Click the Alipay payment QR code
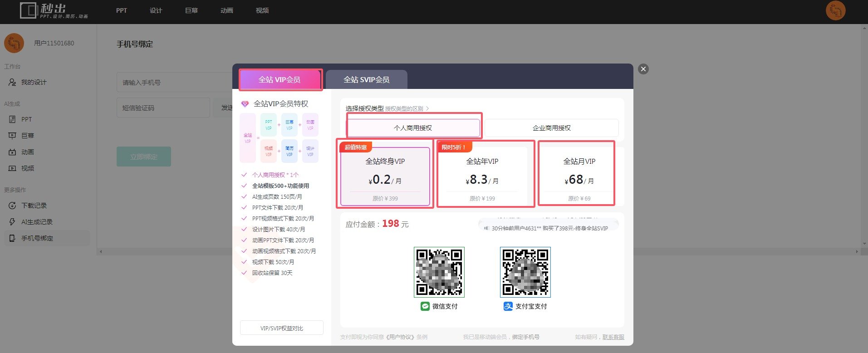Image resolution: width=868 pixels, height=353 pixels. tap(525, 272)
